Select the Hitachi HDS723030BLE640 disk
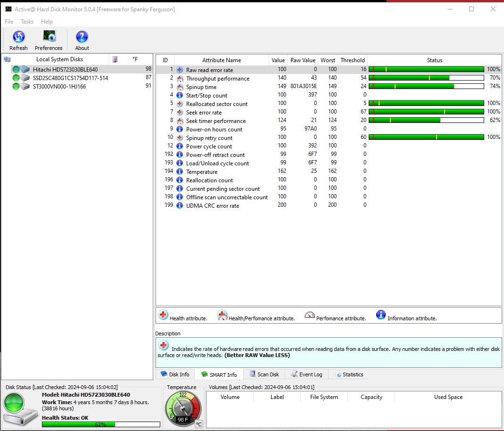Screen dimensions: 504x431 [x=65, y=70]
